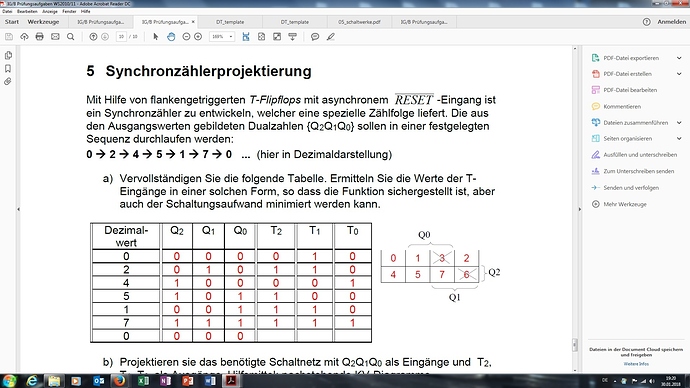
Task: Open search with magnifier icon
Action: tap(70, 37)
